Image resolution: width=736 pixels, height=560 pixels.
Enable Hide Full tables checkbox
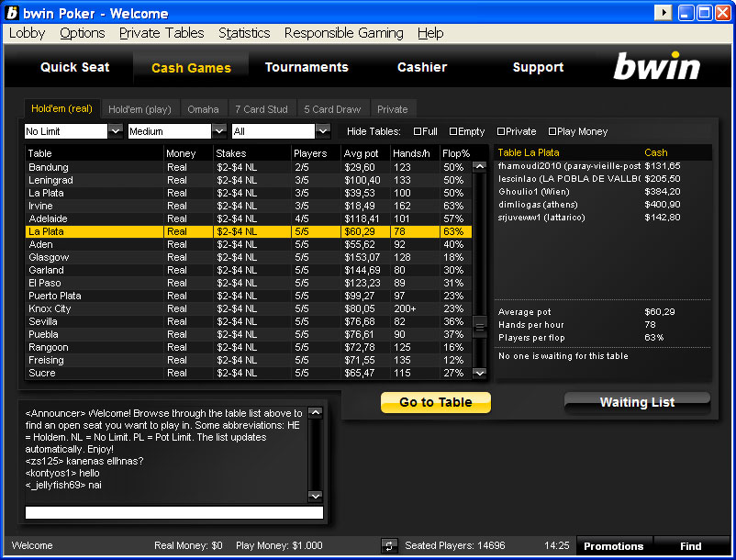click(418, 131)
